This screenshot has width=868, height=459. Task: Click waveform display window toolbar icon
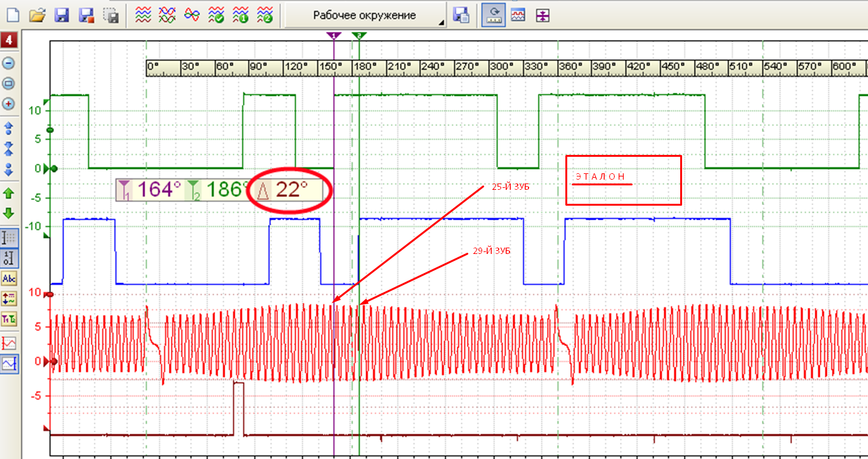[518, 16]
